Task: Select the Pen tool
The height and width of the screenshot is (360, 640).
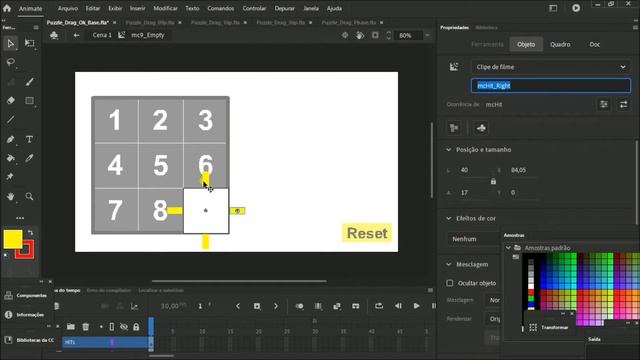Action: coord(11,139)
